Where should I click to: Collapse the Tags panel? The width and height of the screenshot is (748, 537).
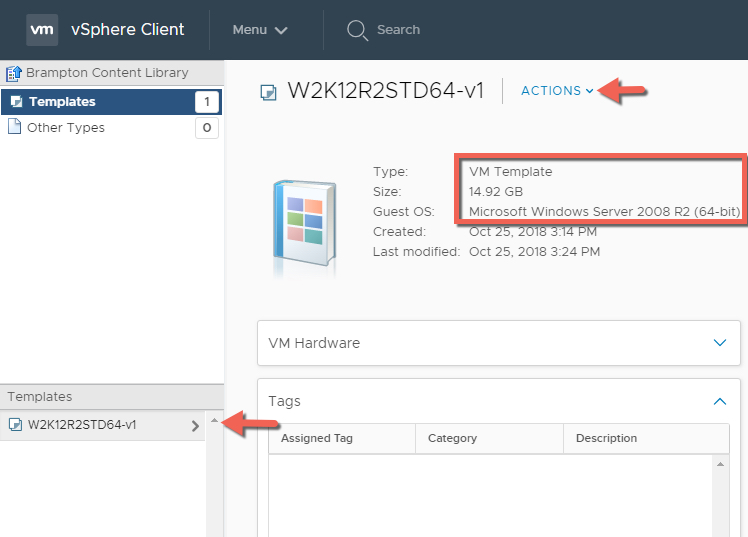(720, 401)
